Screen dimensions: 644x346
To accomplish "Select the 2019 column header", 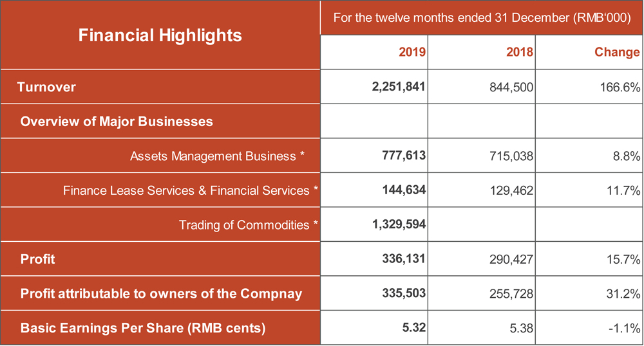I will pyautogui.click(x=412, y=52).
